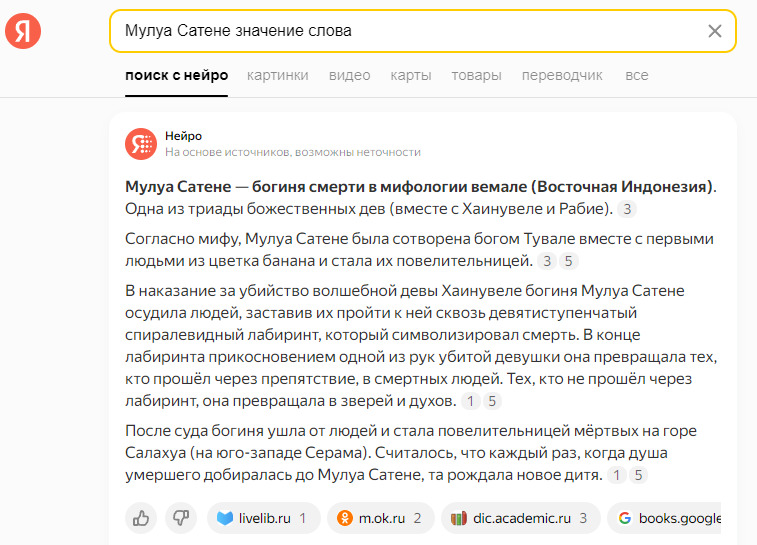This screenshot has height=545, width=757.
Task: Click the Yandex logo icon
Action: coord(23,31)
